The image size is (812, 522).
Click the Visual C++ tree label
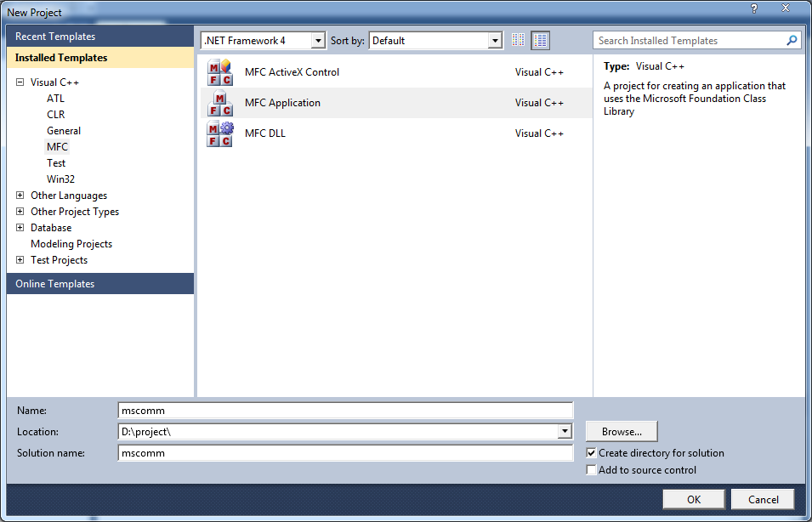[54, 82]
